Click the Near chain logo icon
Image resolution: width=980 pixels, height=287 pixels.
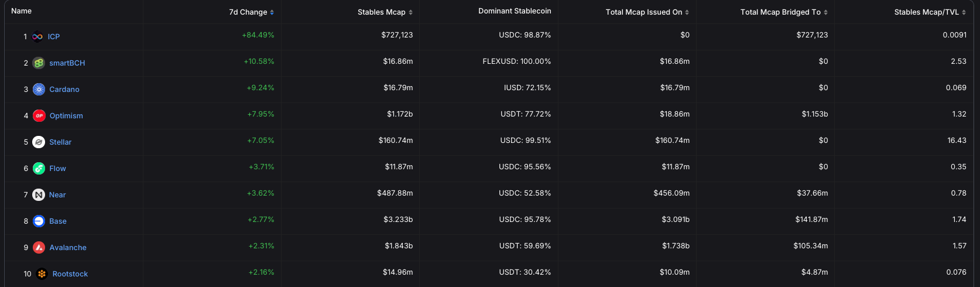click(x=39, y=194)
